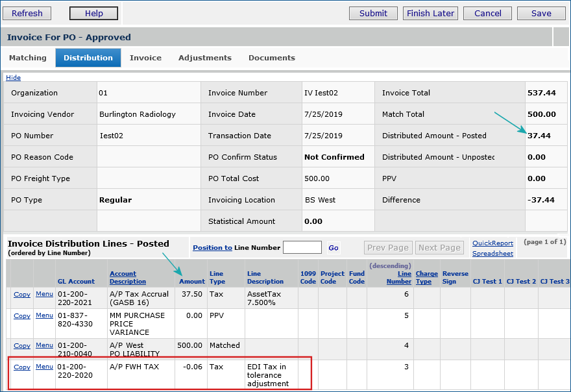Viewport: 571px width, 392px height.
Task: Open the Invoice tab
Action: 145,58
